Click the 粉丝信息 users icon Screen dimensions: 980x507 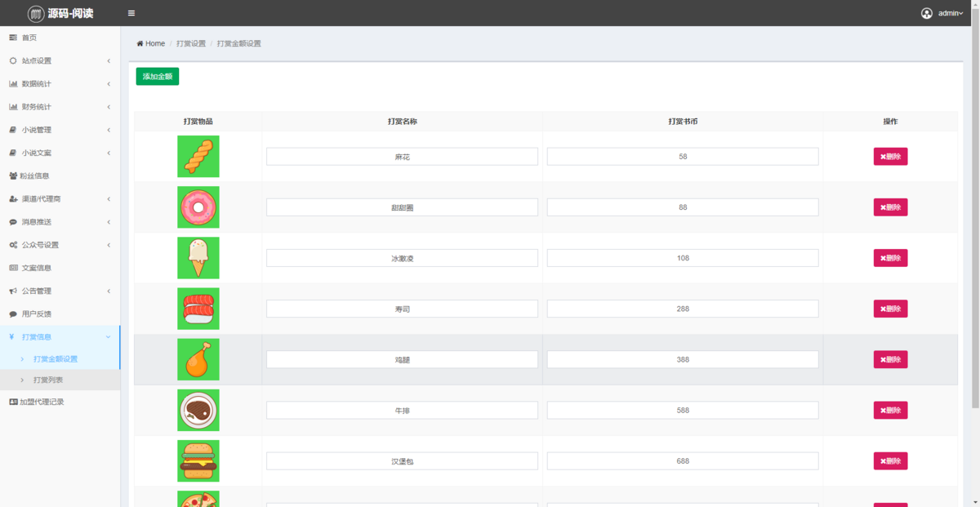click(x=13, y=176)
